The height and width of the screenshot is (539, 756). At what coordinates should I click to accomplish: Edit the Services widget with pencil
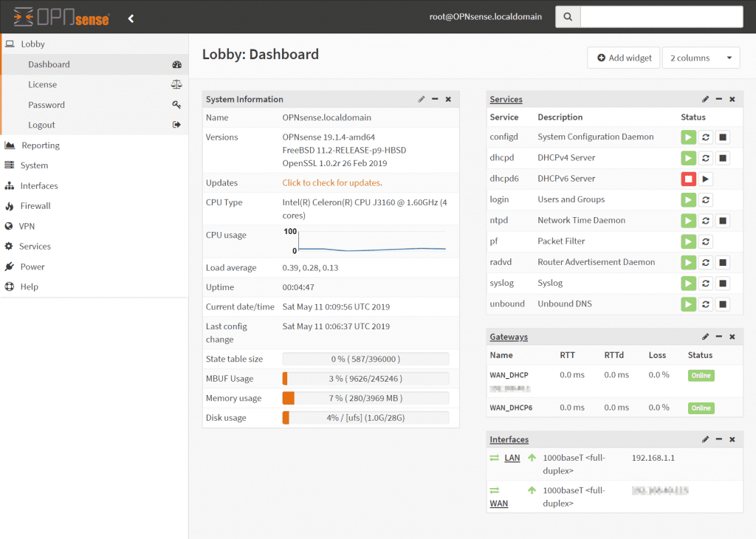[705, 99]
